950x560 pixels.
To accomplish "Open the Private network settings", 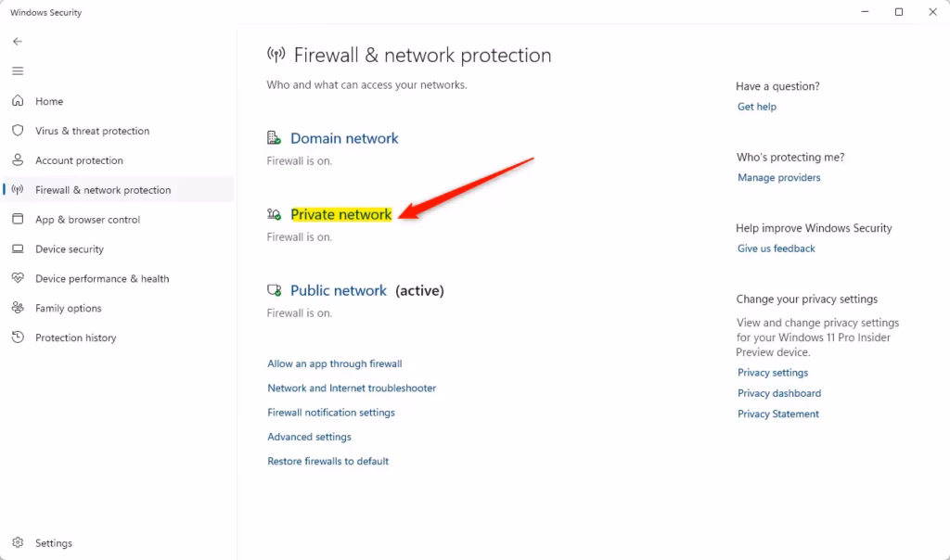I will (340, 214).
